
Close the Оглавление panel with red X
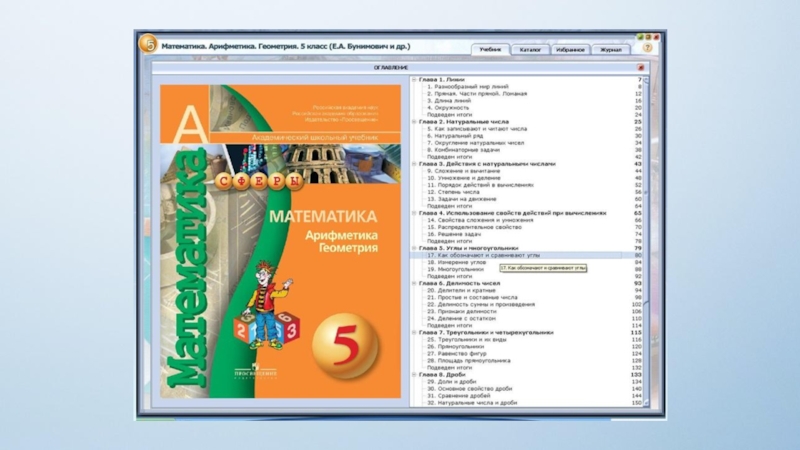tap(641, 67)
